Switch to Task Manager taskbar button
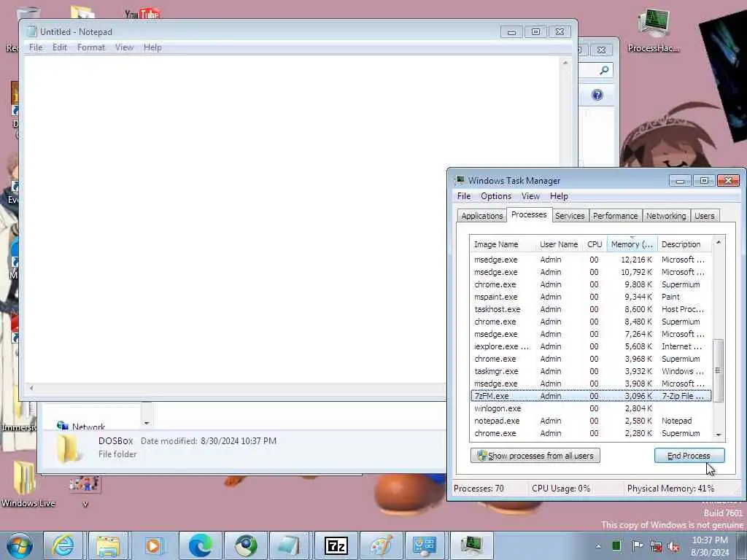This screenshot has height=560, width=747. 471,545
